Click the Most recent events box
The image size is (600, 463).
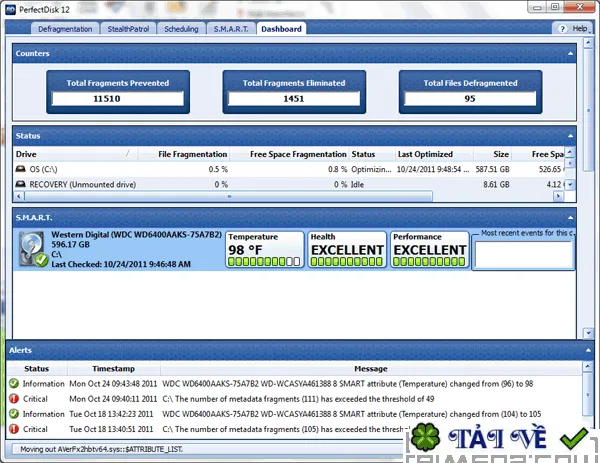pos(523,254)
